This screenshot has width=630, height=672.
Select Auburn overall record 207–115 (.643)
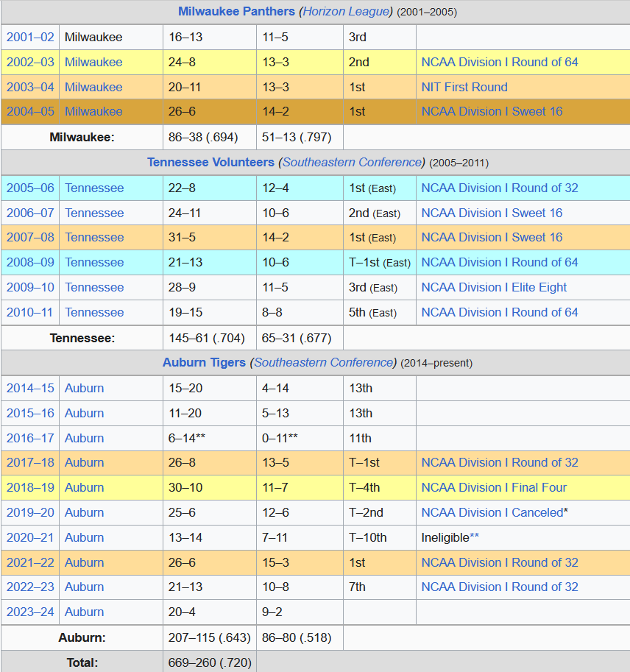tap(210, 638)
